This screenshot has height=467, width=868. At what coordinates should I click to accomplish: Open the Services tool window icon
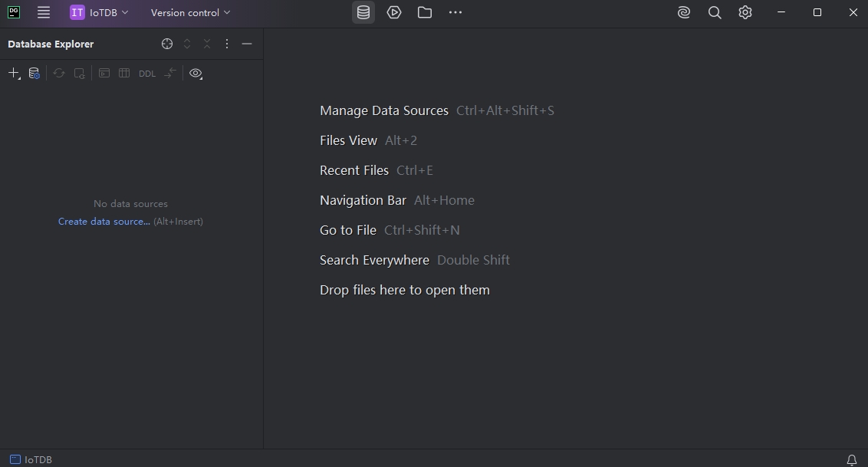[394, 12]
